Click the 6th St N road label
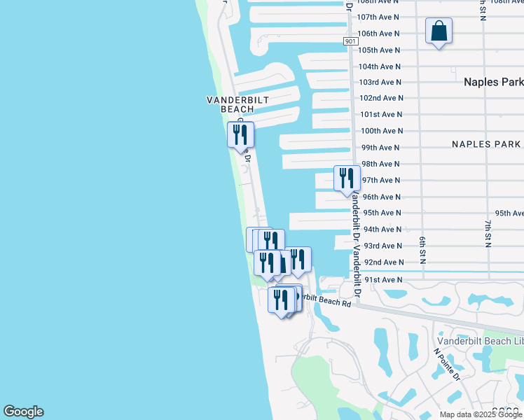This screenshot has width=524, height=420. pos(422,251)
